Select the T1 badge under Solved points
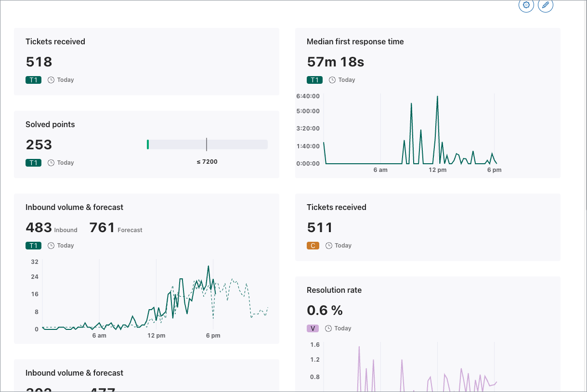Image resolution: width=587 pixels, height=392 pixels. click(x=33, y=163)
